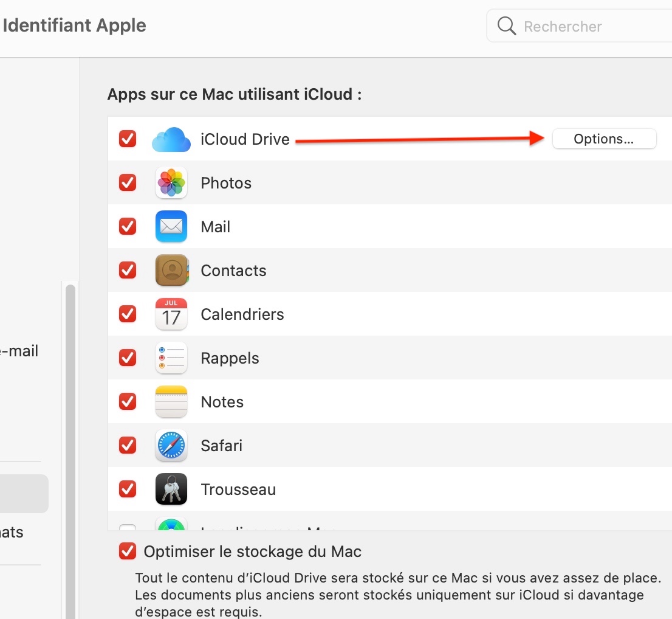This screenshot has height=619, width=672.
Task: Select the highlighted sidebar item
Action: click(24, 494)
